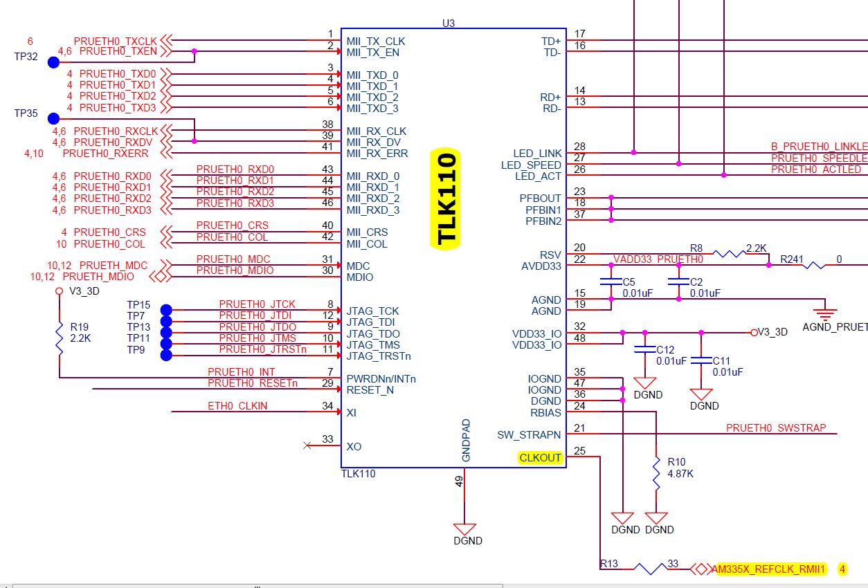
Task: Select the highlighted CLKOUT pin label
Action: click(540, 458)
